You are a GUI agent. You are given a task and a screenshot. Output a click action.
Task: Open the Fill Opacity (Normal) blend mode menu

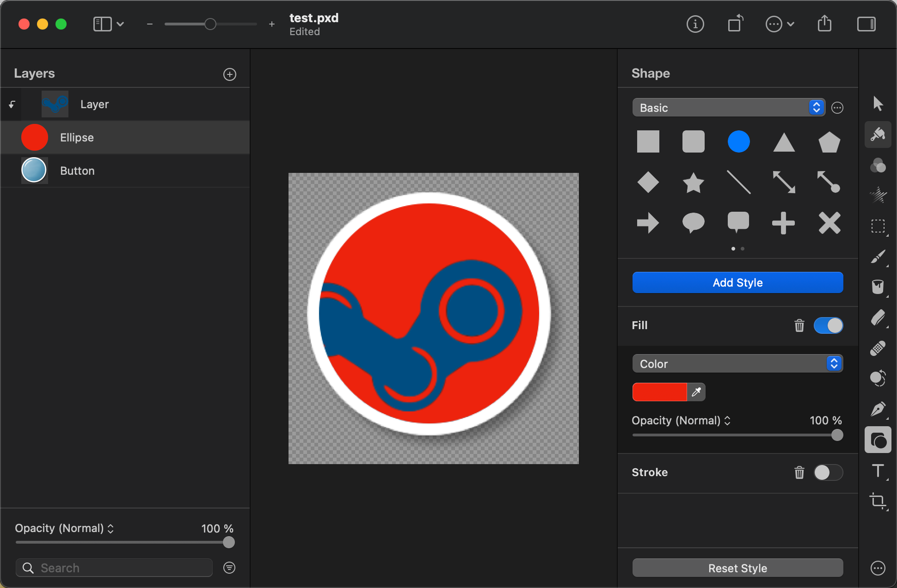tap(681, 421)
